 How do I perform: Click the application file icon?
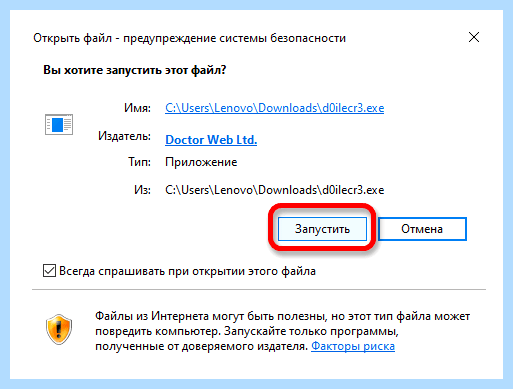(59, 124)
